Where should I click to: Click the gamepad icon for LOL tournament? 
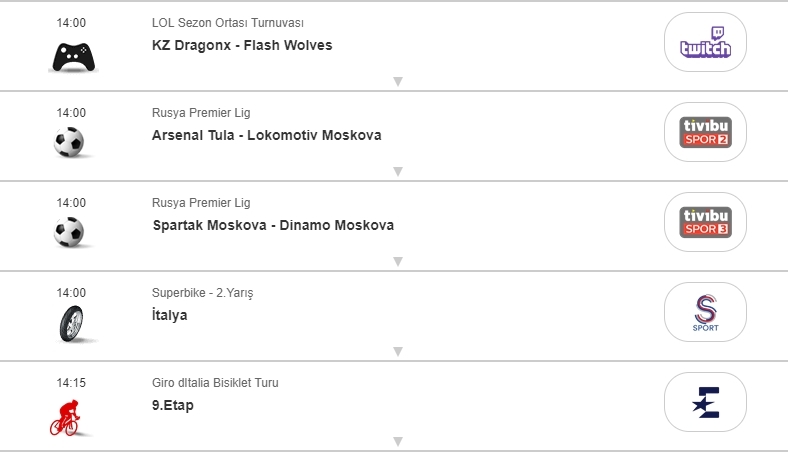coord(74,56)
